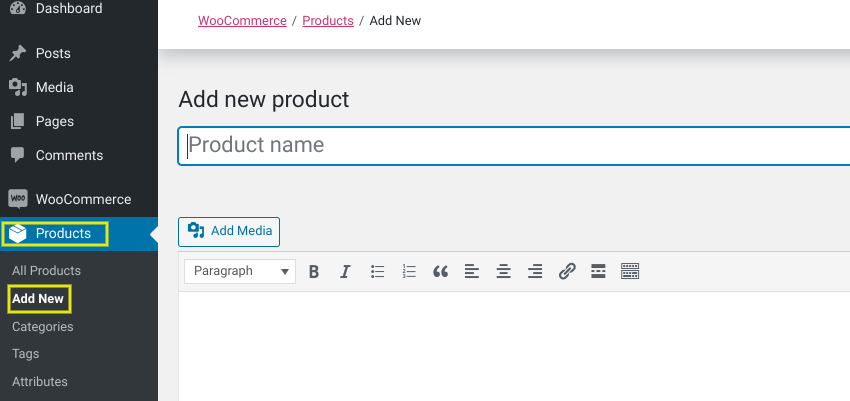Screen dimensions: 850x401
Task: Follow the Products breadcrumb link
Action: (328, 21)
